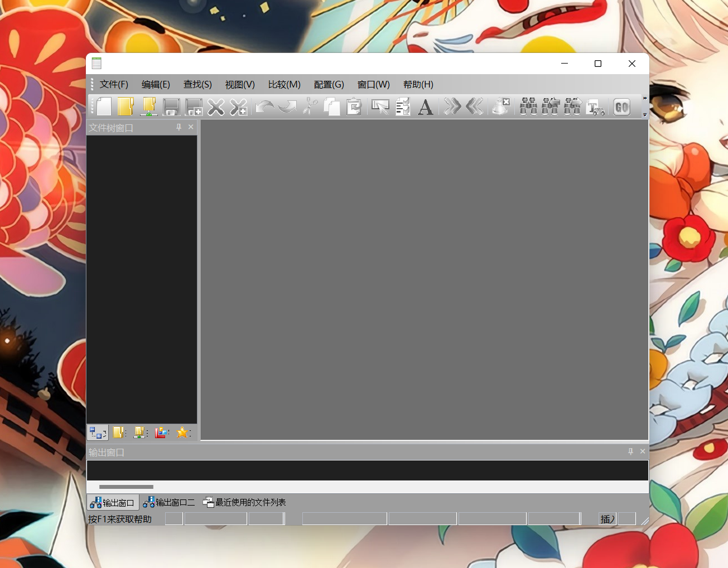Open the 比较(M) menu

pyautogui.click(x=284, y=85)
